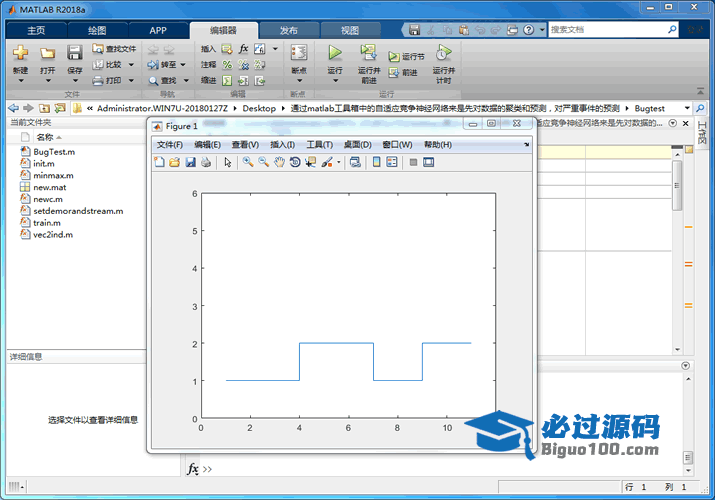Image resolution: width=715 pixels, height=500 pixels.
Task: Click New Figure icon in figure toolbar
Action: click(159, 162)
